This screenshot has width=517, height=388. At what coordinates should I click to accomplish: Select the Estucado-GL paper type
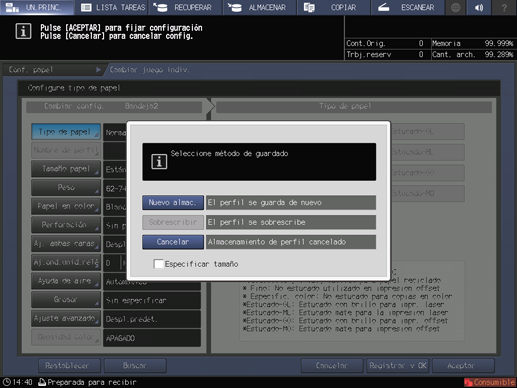point(427,131)
